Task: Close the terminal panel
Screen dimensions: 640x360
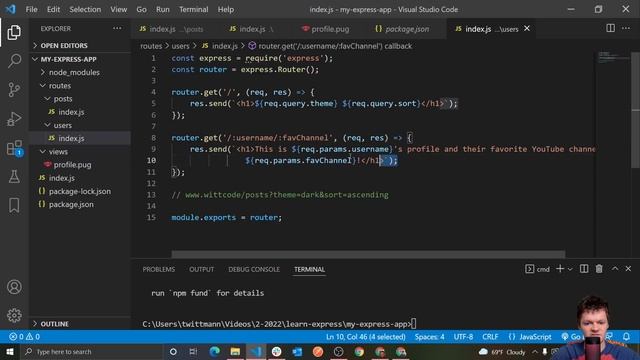Action: (628, 269)
